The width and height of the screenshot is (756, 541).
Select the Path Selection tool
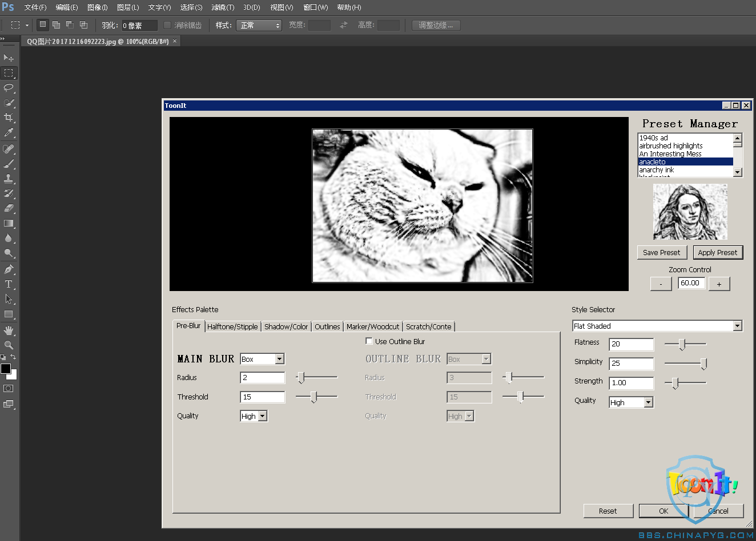pos(9,299)
